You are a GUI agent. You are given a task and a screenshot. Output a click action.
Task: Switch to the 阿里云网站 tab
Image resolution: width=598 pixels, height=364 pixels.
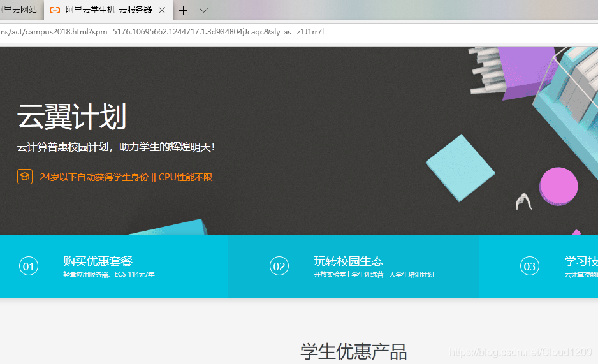point(19,10)
